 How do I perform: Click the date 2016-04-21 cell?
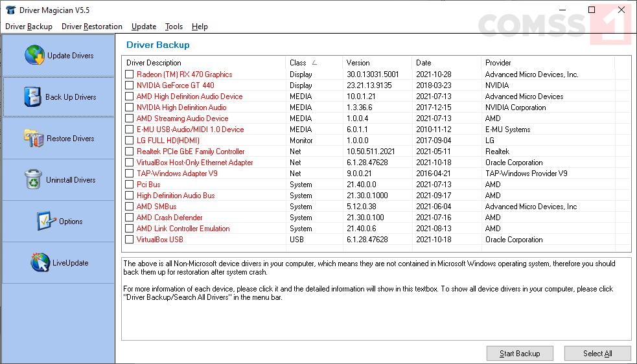point(434,173)
